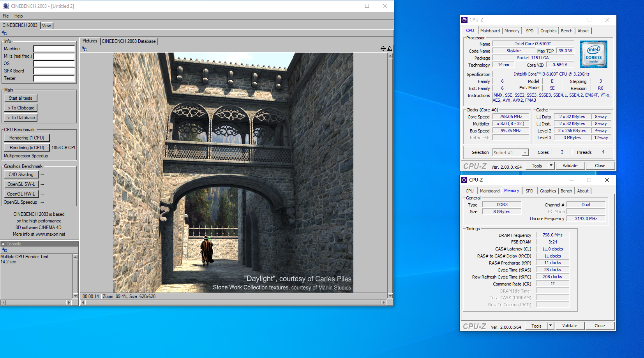
Task: Click the Intel Core i3 6100T name field
Action: click(x=533, y=44)
